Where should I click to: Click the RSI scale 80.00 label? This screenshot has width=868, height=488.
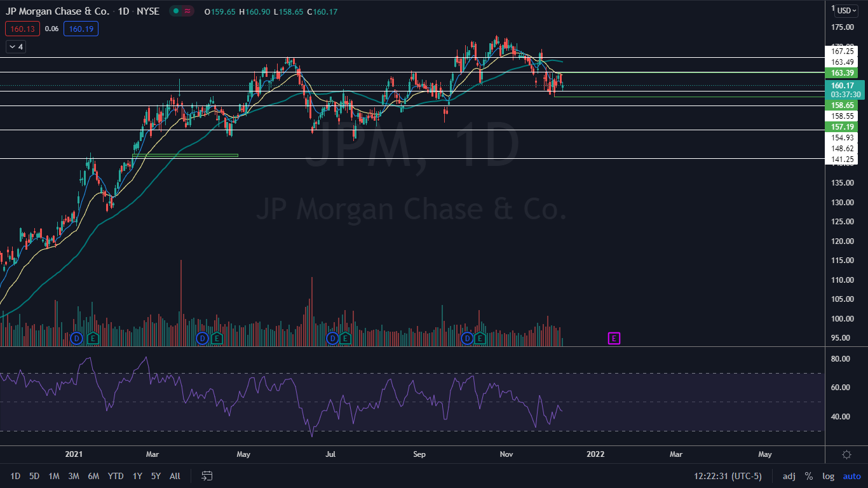(x=839, y=359)
